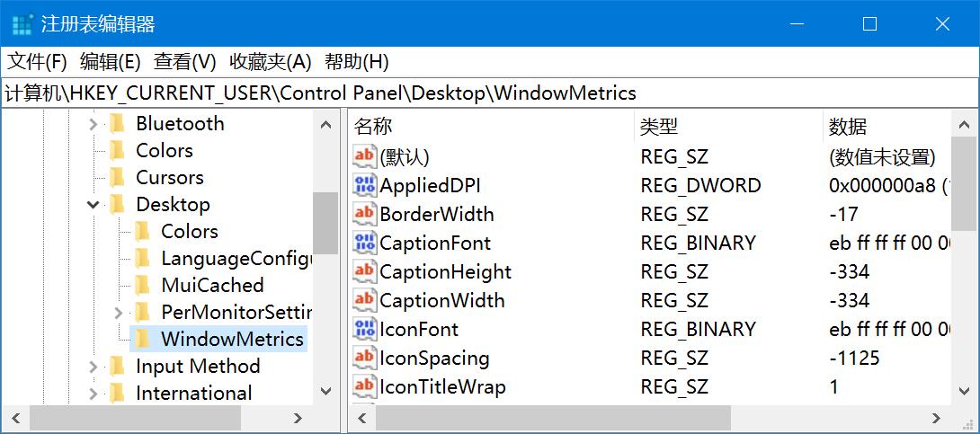Screen dimensions: 980x434
Task: Open the 文件(F) menu
Action: coord(37,62)
